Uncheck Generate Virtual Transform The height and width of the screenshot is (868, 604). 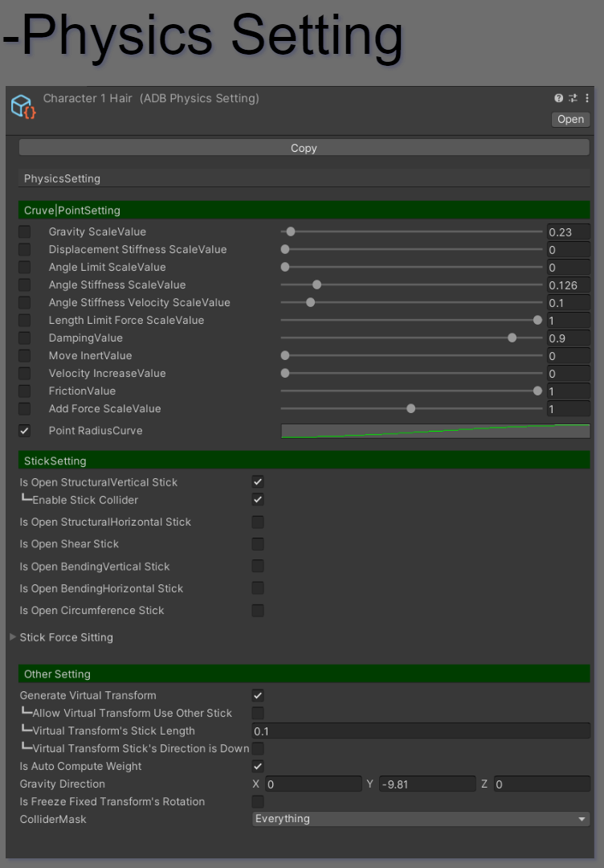point(258,695)
